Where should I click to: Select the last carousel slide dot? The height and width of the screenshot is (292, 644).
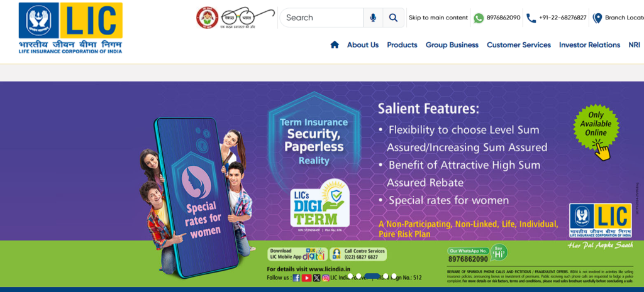[x=394, y=276]
